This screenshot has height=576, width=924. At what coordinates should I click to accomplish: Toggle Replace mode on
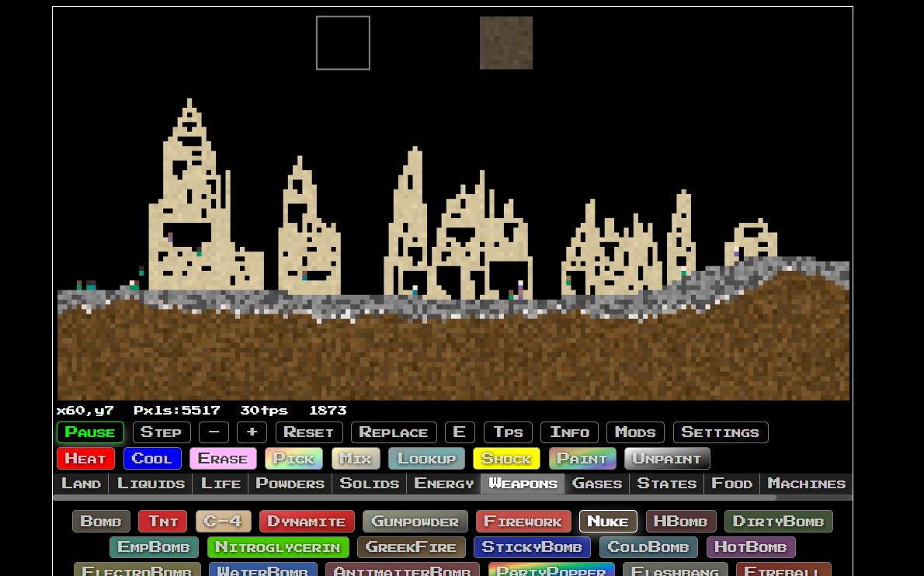394,432
